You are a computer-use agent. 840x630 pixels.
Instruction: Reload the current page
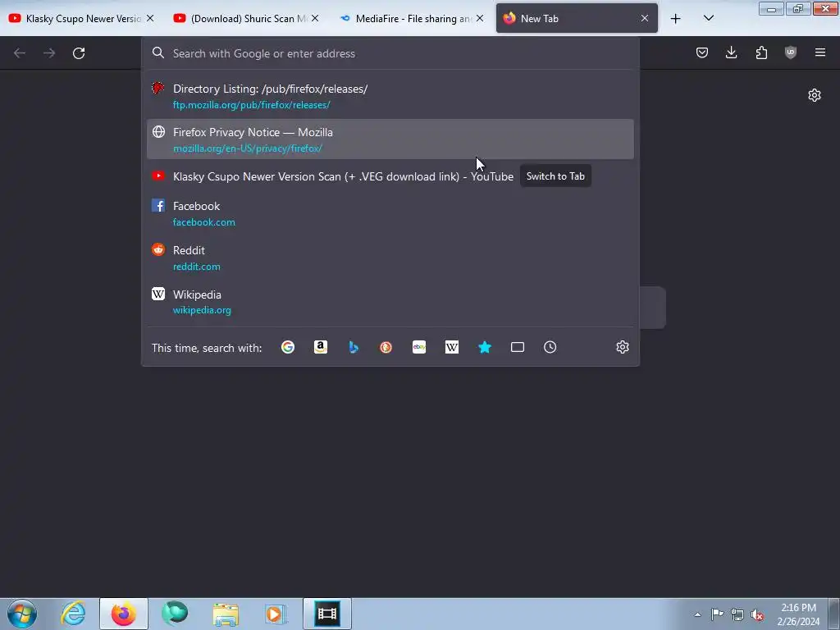79,53
